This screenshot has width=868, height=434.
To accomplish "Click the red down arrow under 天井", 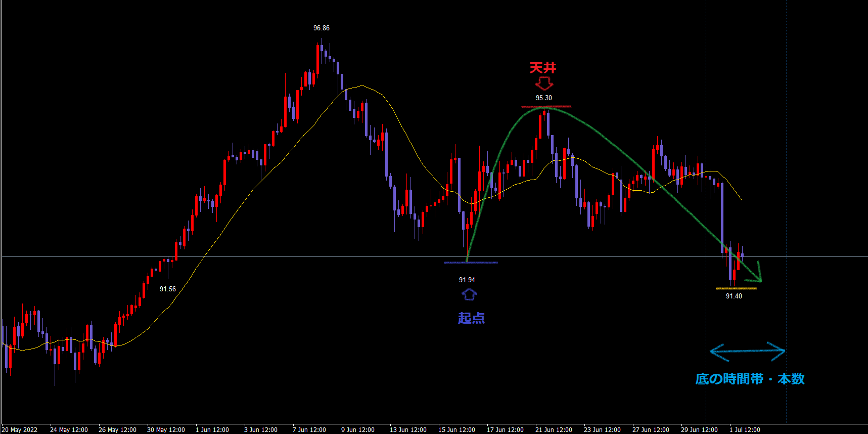I will 543,83.
